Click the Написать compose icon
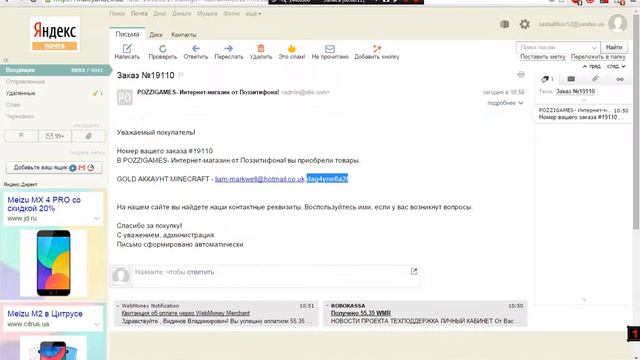640x360 pixels. coord(127,49)
